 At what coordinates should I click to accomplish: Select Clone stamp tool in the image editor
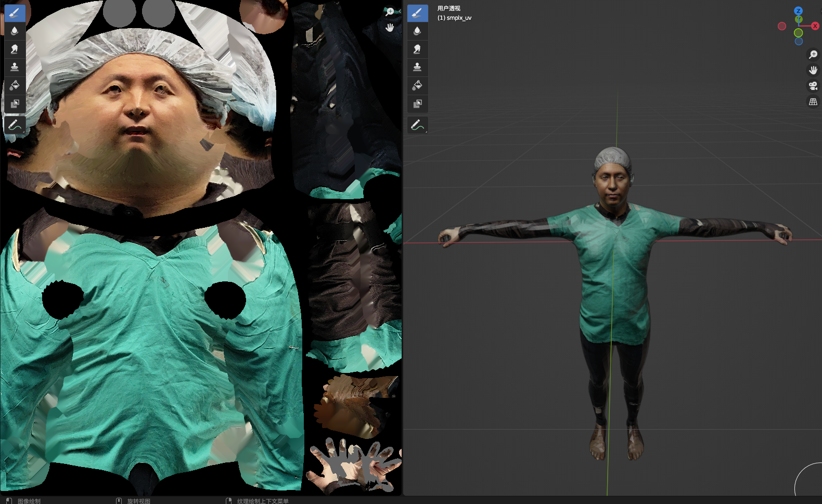(x=15, y=67)
